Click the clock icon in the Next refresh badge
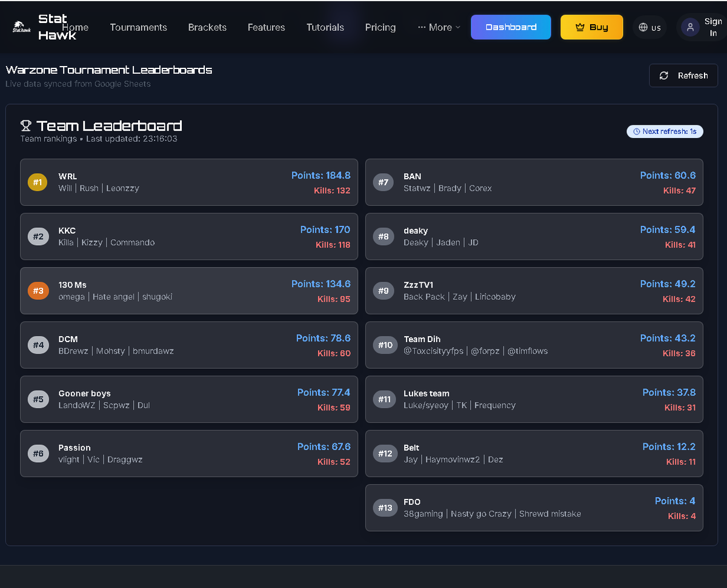This screenshot has height=588, width=727. click(636, 131)
